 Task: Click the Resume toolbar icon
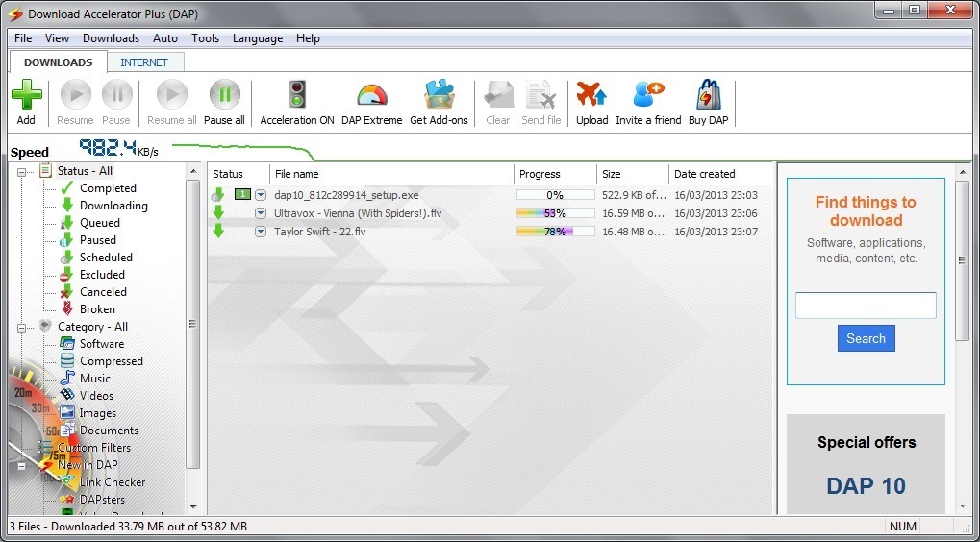(x=76, y=95)
